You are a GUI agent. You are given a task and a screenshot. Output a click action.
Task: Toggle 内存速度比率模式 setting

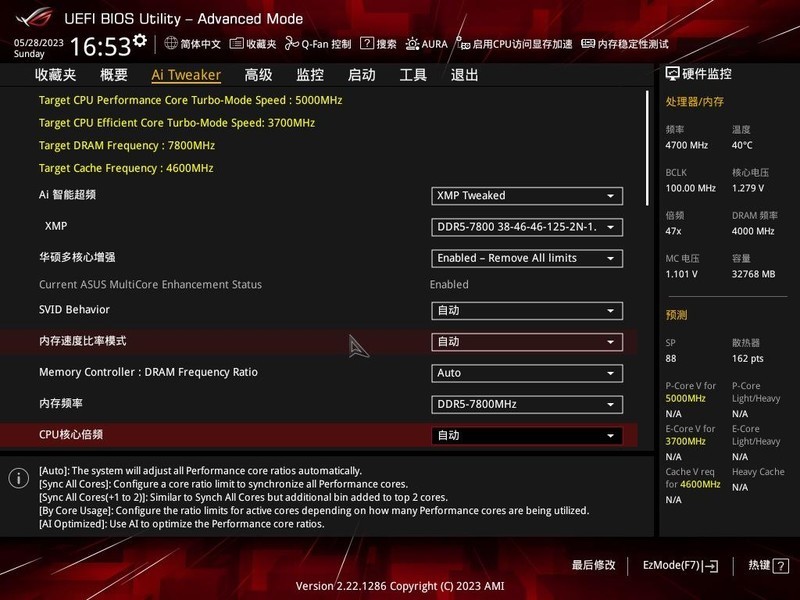[527, 342]
